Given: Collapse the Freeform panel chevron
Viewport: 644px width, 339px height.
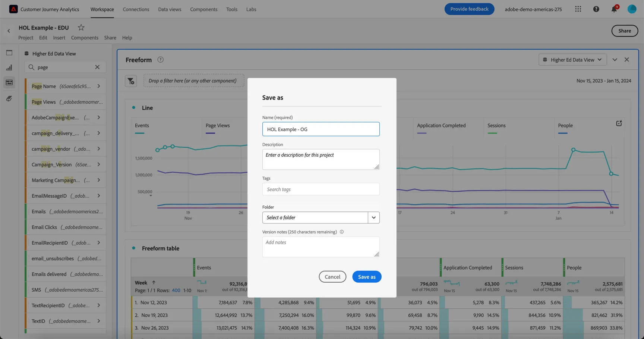Looking at the screenshot, I should coord(615,60).
